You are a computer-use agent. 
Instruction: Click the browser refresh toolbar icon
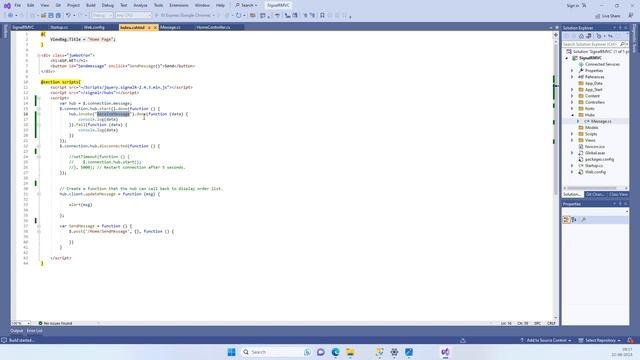pyautogui.click(x=238, y=16)
